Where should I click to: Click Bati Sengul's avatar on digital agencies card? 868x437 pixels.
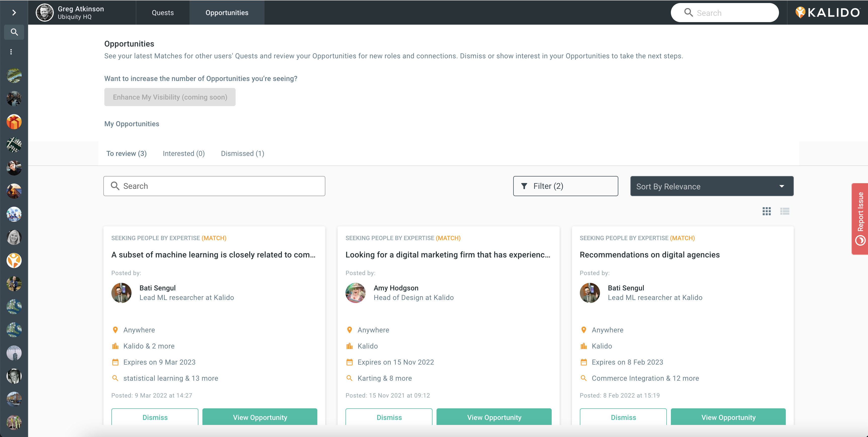click(x=590, y=293)
